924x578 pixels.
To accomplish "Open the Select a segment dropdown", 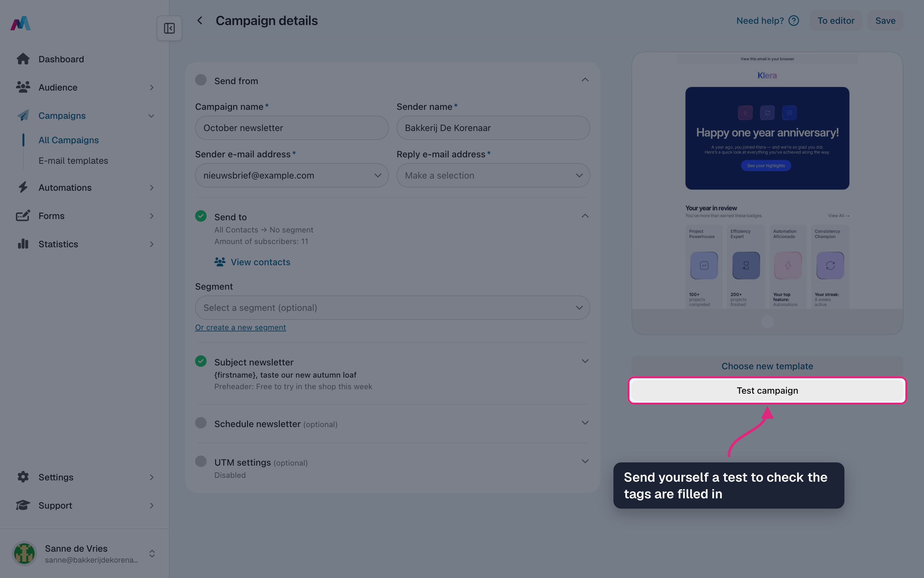I will (x=392, y=308).
